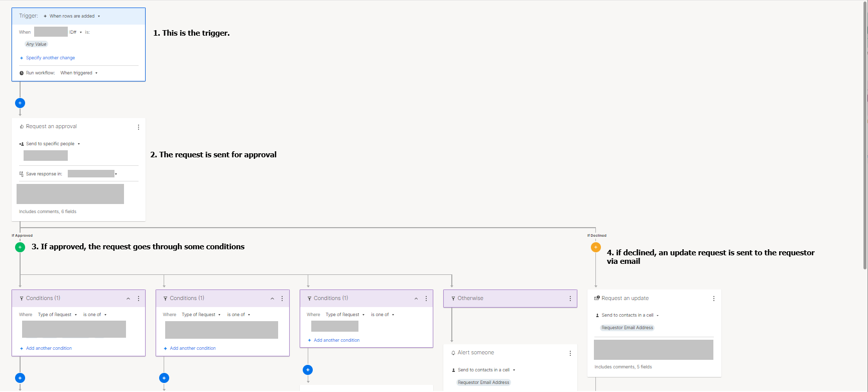This screenshot has height=392, width=868.
Task: Open Type of Request dropdown in second Conditions block
Action: point(201,315)
